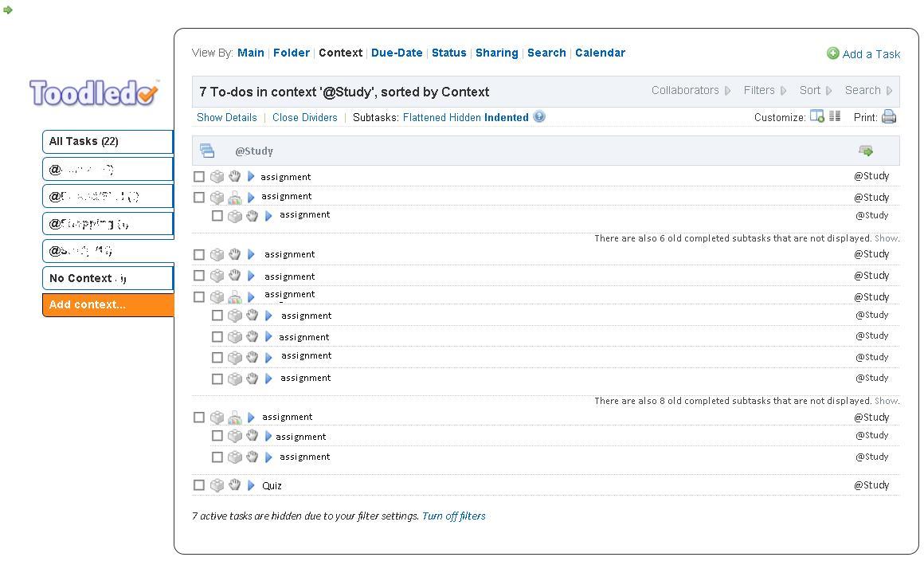The width and height of the screenshot is (924, 561).
Task: Switch to the Due-Date view tab
Action: pyautogui.click(x=397, y=53)
